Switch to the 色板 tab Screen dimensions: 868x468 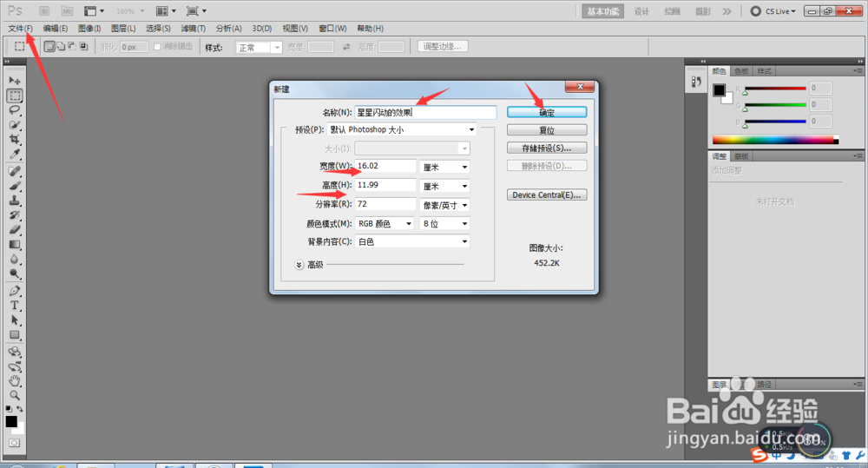(x=741, y=71)
